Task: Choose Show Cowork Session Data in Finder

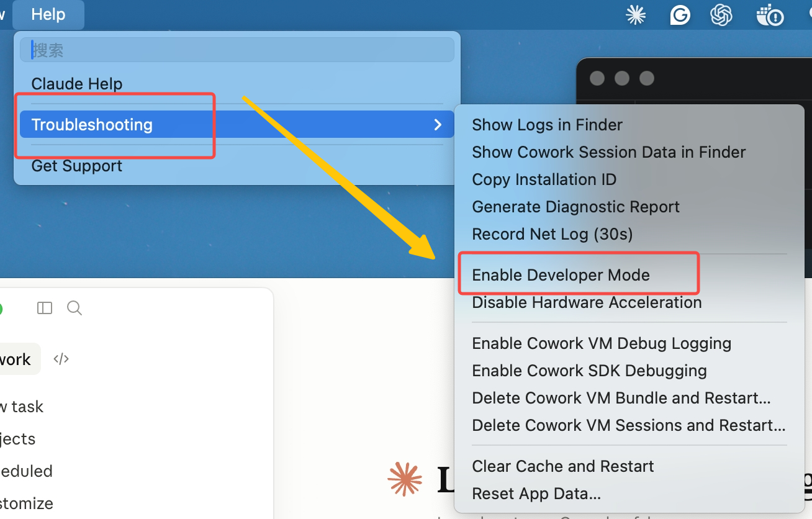Action: click(x=608, y=152)
